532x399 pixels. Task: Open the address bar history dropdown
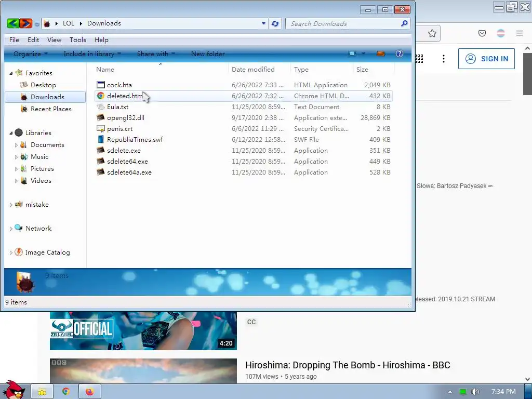(x=263, y=23)
